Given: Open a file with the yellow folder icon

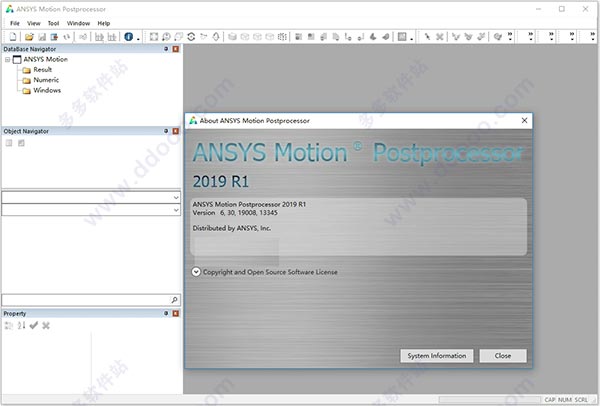Looking at the screenshot, I should coord(29,37).
